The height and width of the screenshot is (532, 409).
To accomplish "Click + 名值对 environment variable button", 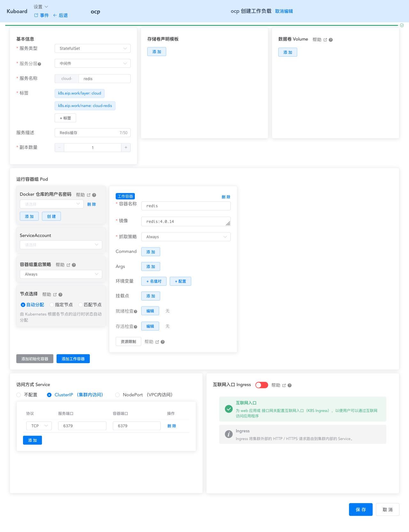I will click(x=154, y=281).
